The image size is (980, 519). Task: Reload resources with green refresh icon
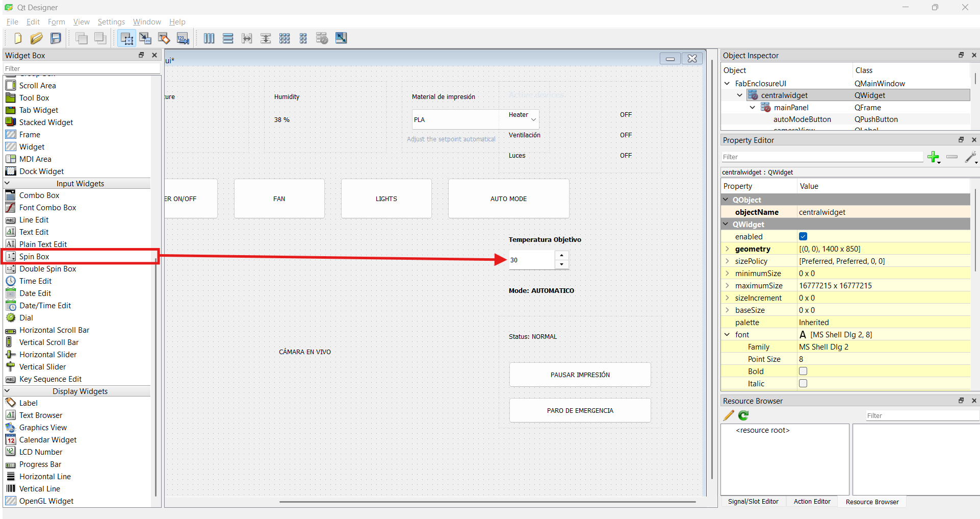point(743,415)
